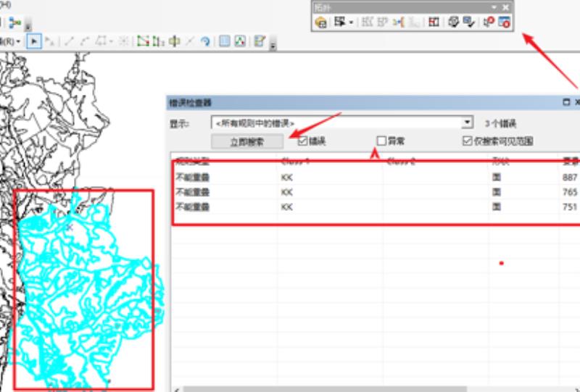The image size is (580, 392).
Task: Click the horizontal scrollbar in Error Inspector
Action: (326, 389)
